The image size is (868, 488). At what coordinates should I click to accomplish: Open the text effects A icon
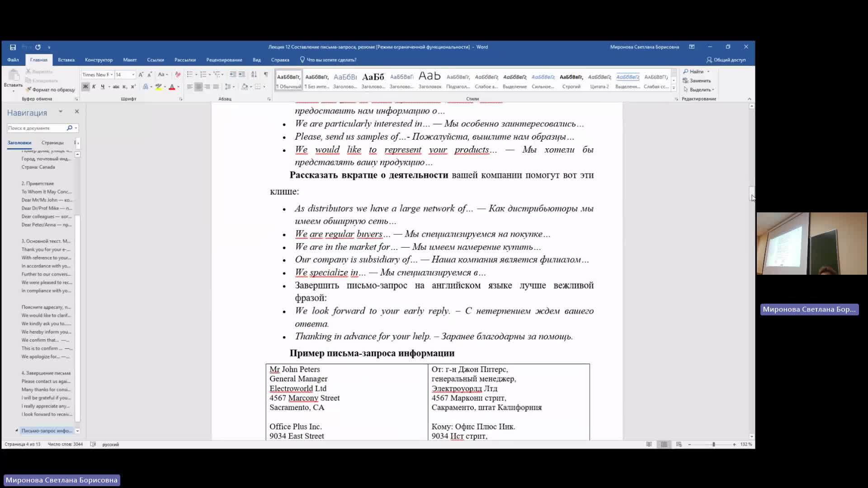point(146,87)
